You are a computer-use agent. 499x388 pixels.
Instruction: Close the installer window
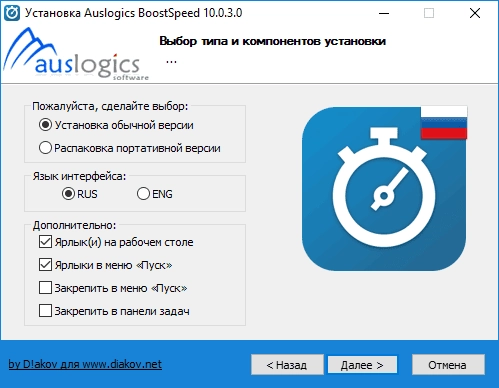(x=475, y=13)
